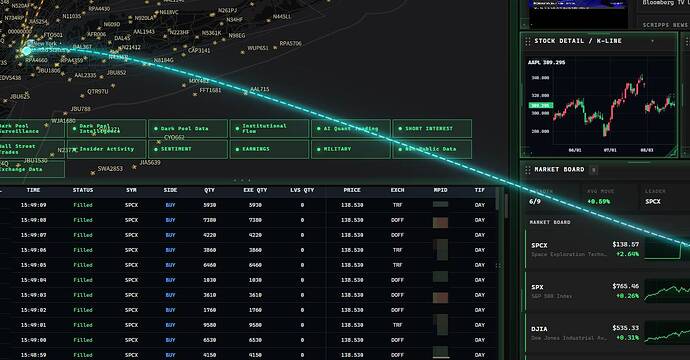The width and height of the screenshot is (690, 360).
Task: Select the Bloomberg TV channel
Action: click(x=664, y=4)
